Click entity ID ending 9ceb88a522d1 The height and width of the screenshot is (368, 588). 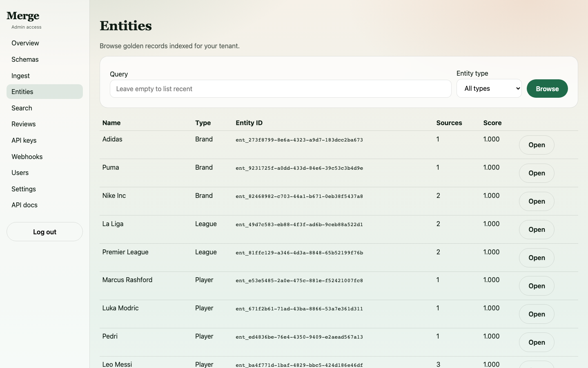tap(299, 224)
